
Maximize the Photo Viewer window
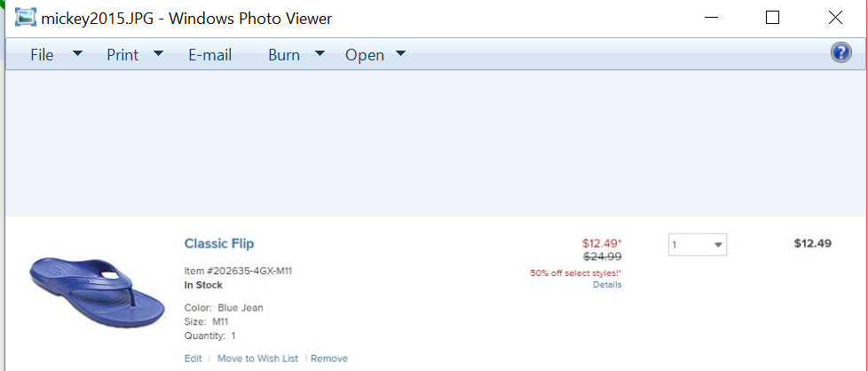coord(772,17)
